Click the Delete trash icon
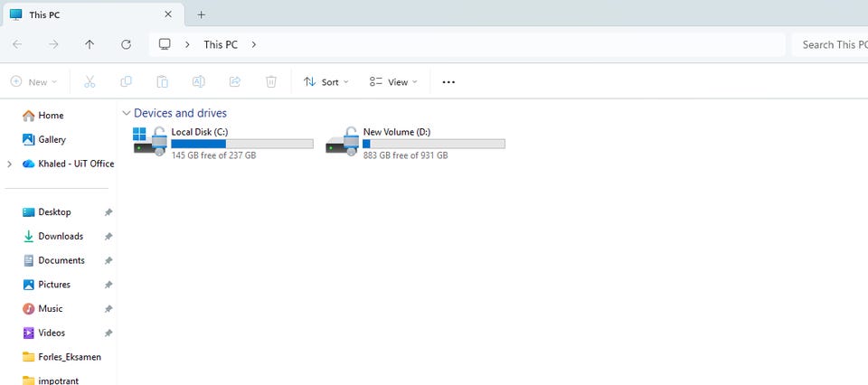 (271, 82)
